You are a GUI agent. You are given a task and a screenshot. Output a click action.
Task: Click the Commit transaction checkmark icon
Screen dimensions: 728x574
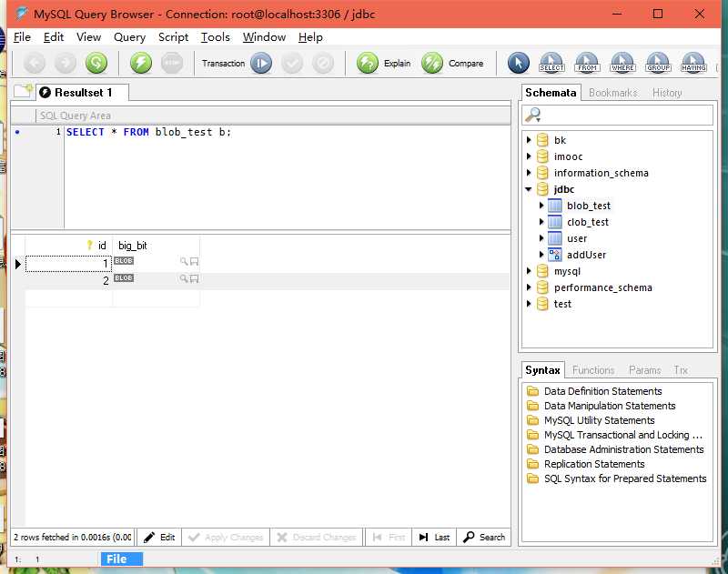[292, 63]
